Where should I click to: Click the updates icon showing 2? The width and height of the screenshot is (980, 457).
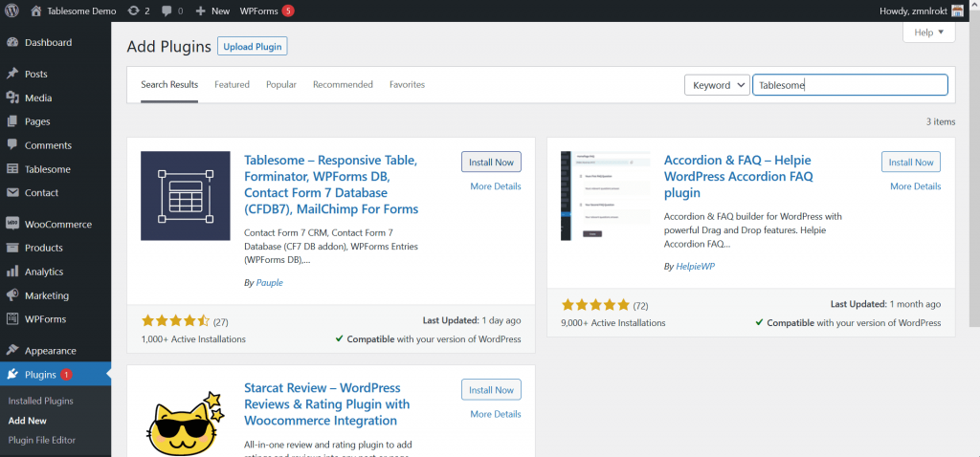click(x=133, y=11)
